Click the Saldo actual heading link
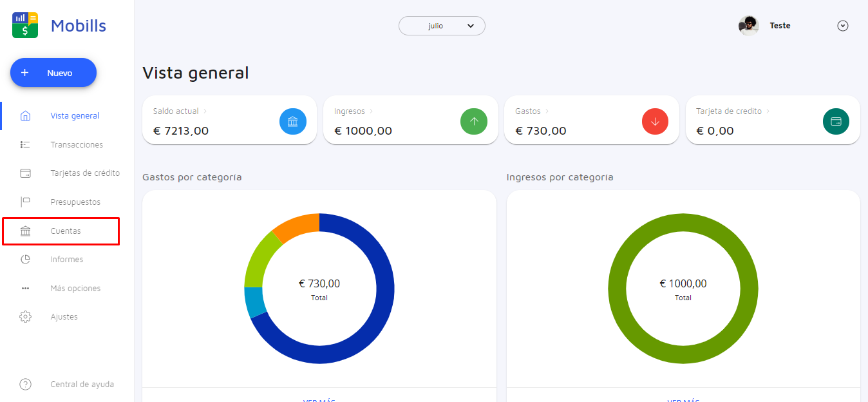 [x=176, y=111]
